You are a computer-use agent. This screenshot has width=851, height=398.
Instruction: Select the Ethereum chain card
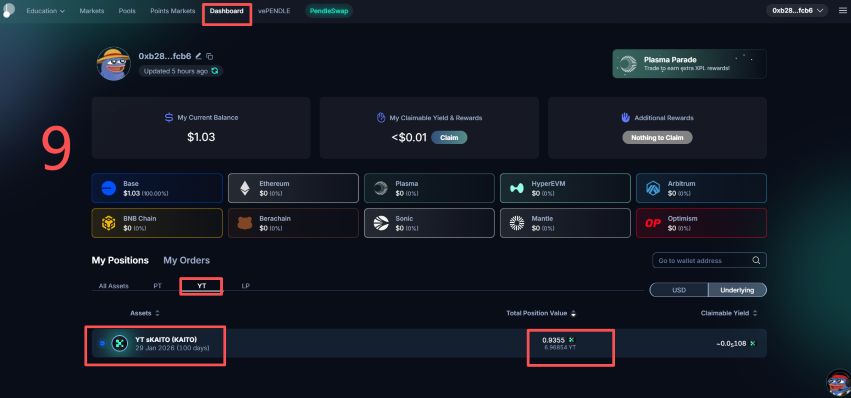293,188
